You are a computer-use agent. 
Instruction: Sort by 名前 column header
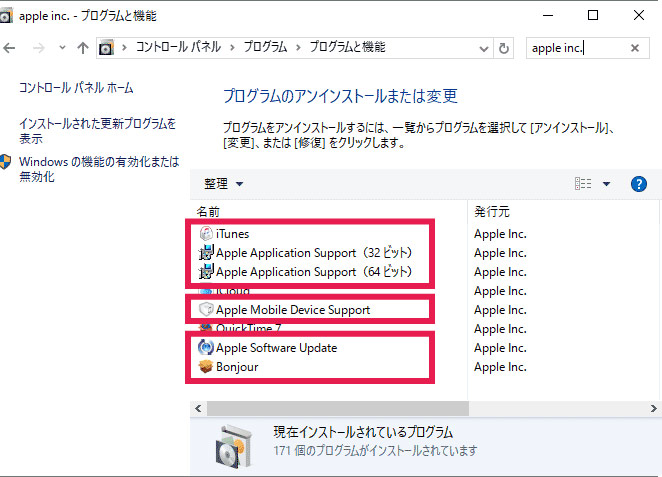click(208, 211)
